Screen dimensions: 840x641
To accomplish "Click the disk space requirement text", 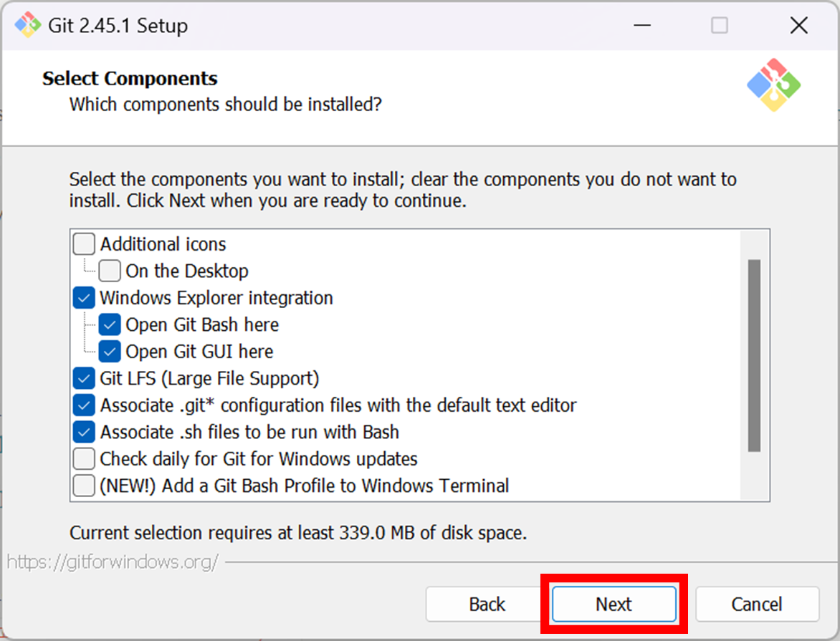I will tap(298, 533).
